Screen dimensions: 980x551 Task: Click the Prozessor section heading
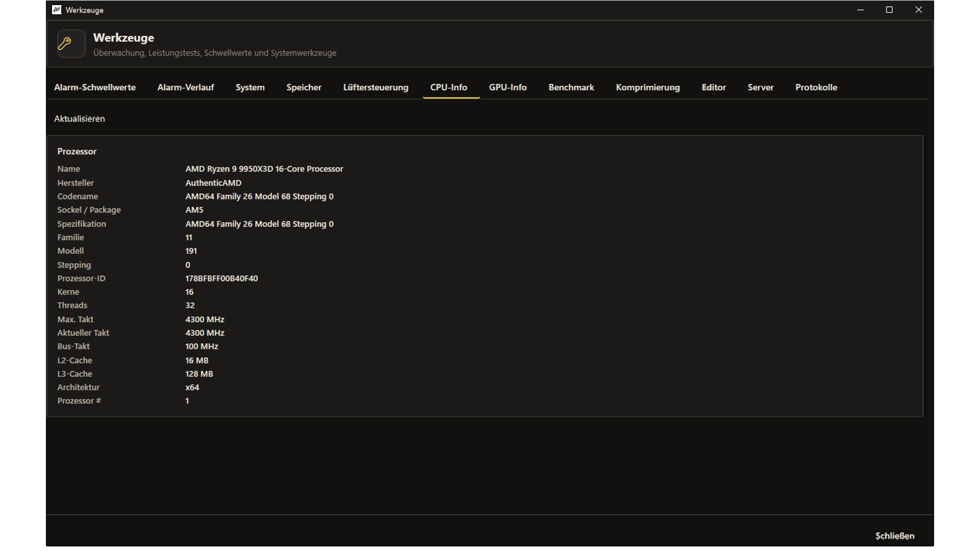[x=77, y=152]
